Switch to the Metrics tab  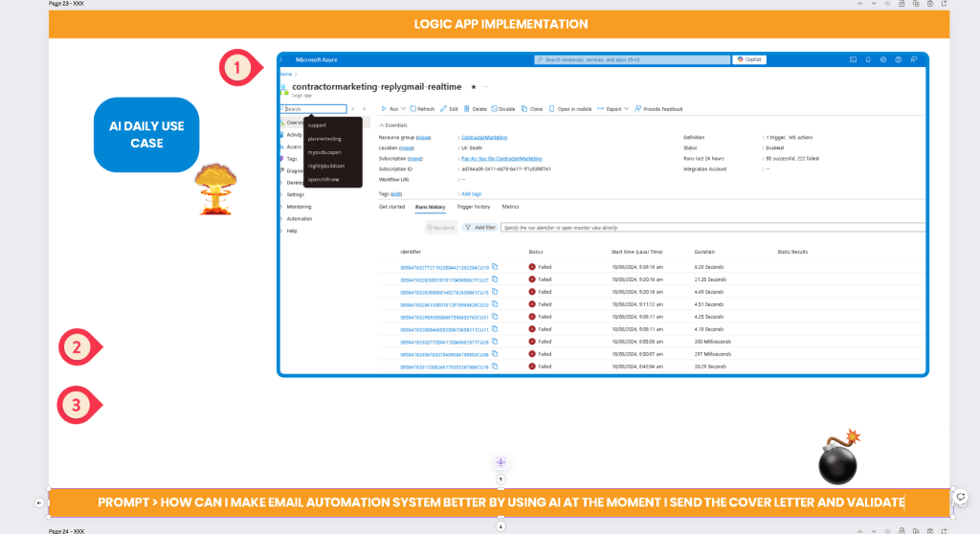[x=510, y=207]
